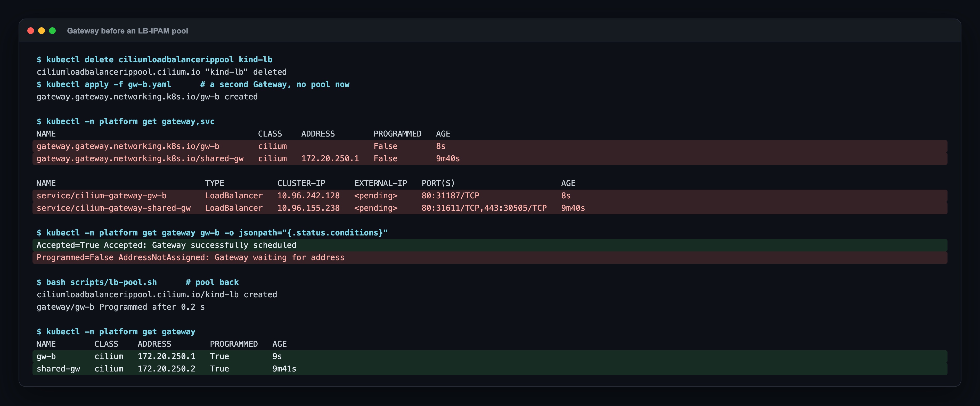
Task: Click the 'gw-b created' output line
Action: [x=147, y=97]
